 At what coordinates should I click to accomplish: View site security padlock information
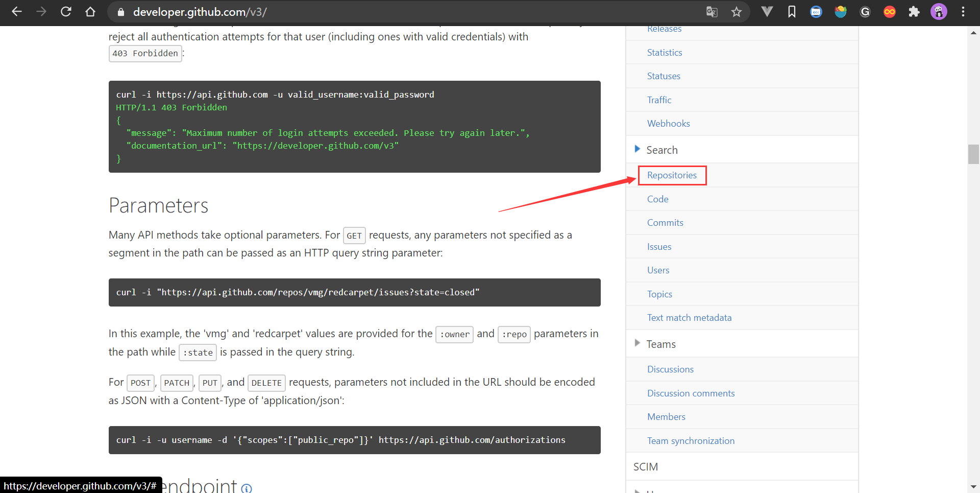[x=121, y=11]
